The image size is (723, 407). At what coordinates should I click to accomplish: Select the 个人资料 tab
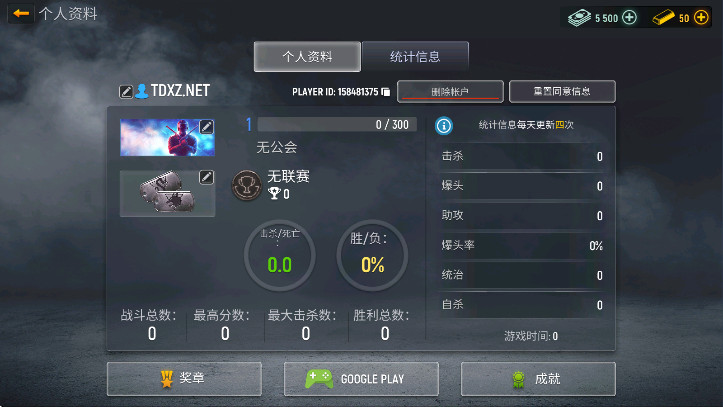[x=307, y=57]
